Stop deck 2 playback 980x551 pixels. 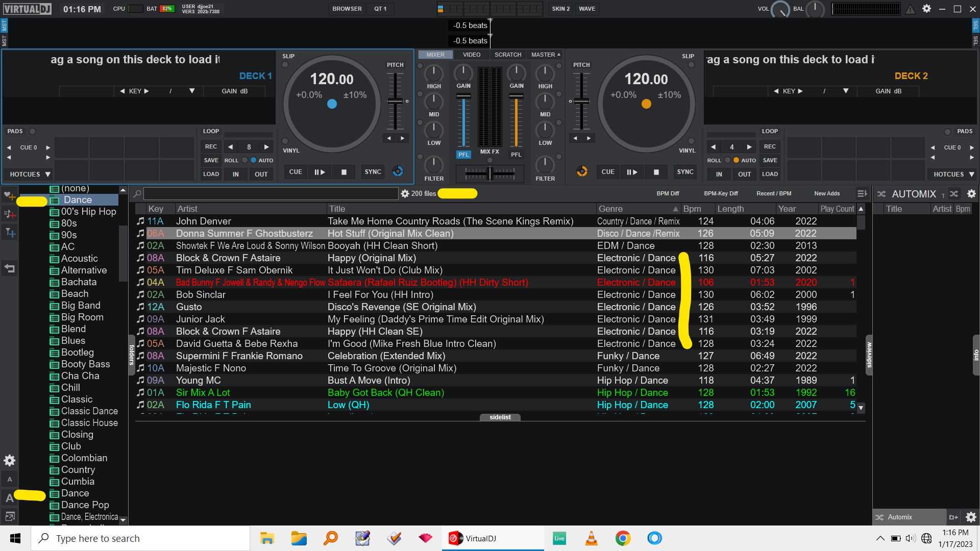pyautogui.click(x=656, y=172)
